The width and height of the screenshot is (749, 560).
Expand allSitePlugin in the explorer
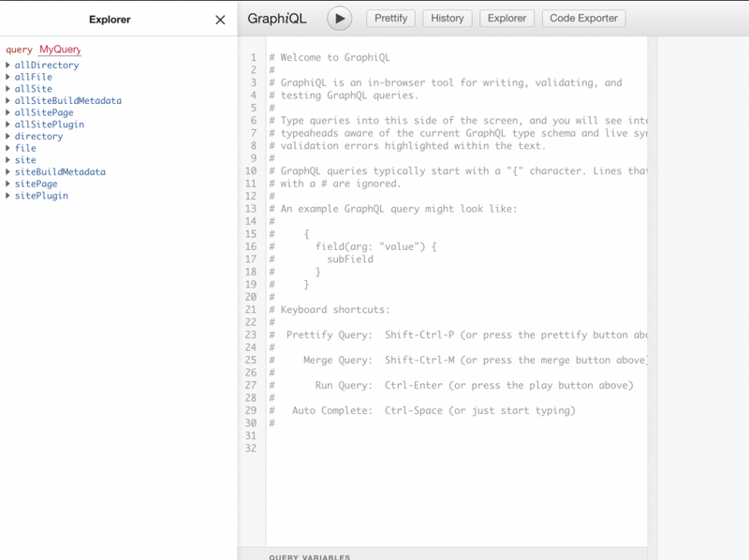click(8, 125)
